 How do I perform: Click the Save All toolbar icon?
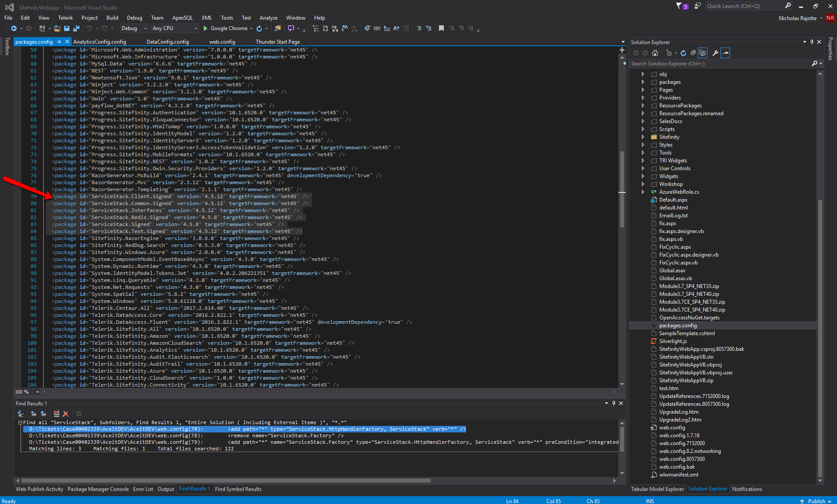tap(76, 28)
